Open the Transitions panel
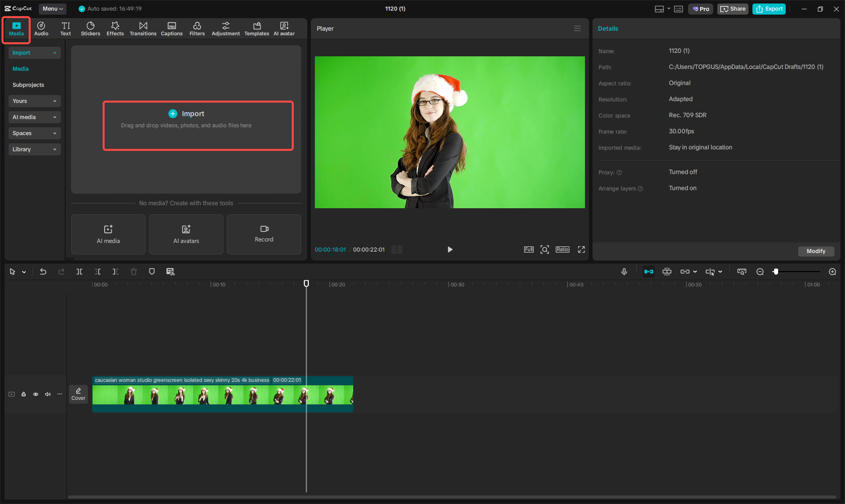 point(143,28)
